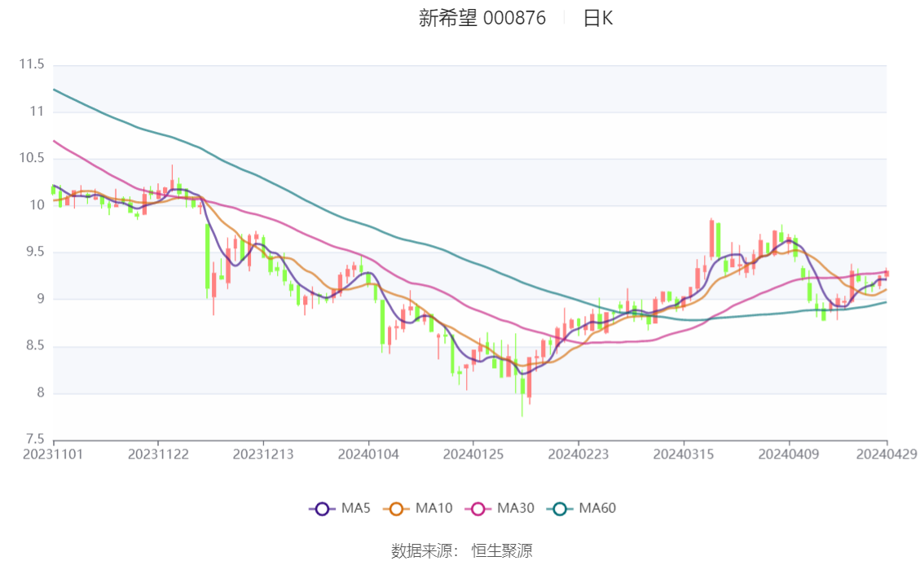The height and width of the screenshot is (561, 924).
Task: Click the 20240315 date axis label
Action: [x=684, y=454]
